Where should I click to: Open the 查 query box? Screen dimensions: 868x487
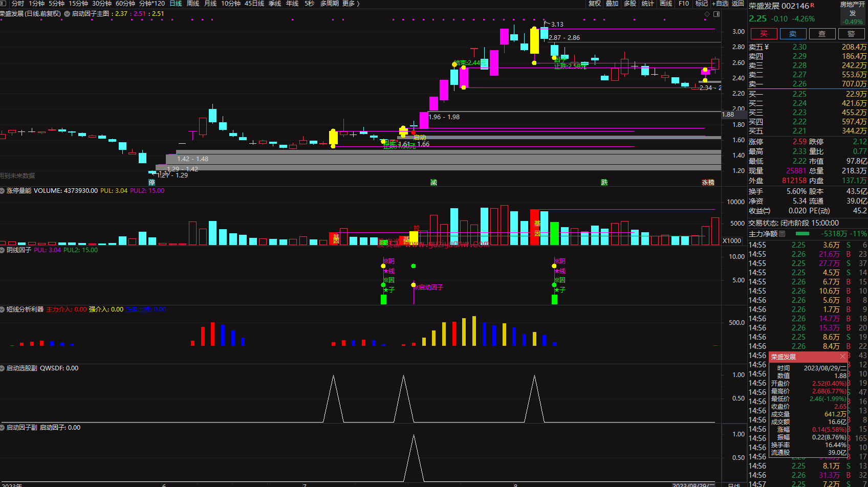(x=822, y=34)
